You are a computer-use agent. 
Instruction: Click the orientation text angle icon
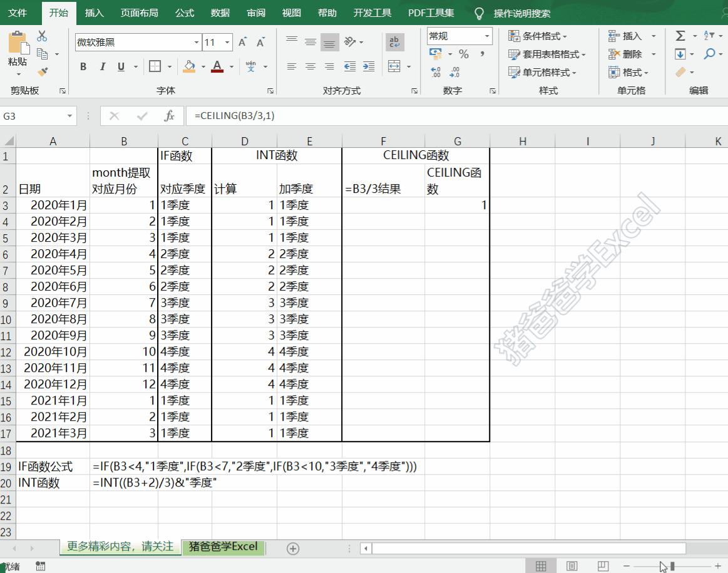(x=350, y=42)
